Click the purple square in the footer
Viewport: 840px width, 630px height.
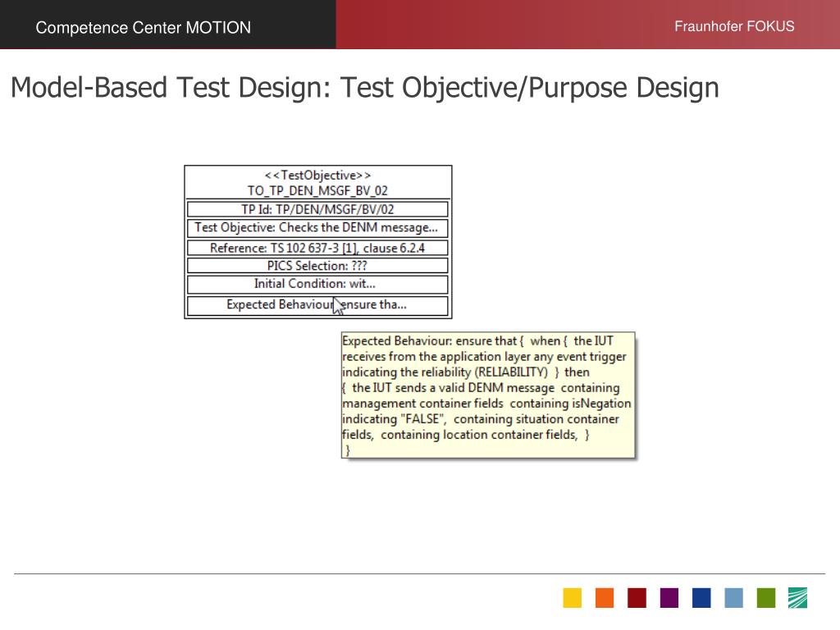669,598
